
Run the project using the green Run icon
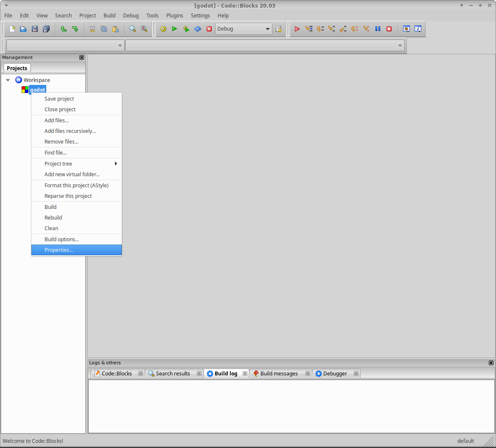coord(174,29)
